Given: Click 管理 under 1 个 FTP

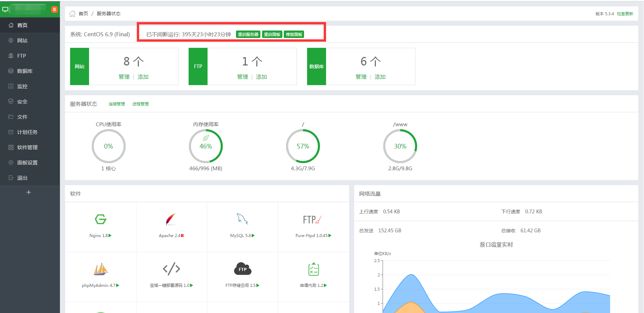Looking at the screenshot, I should 242,77.
